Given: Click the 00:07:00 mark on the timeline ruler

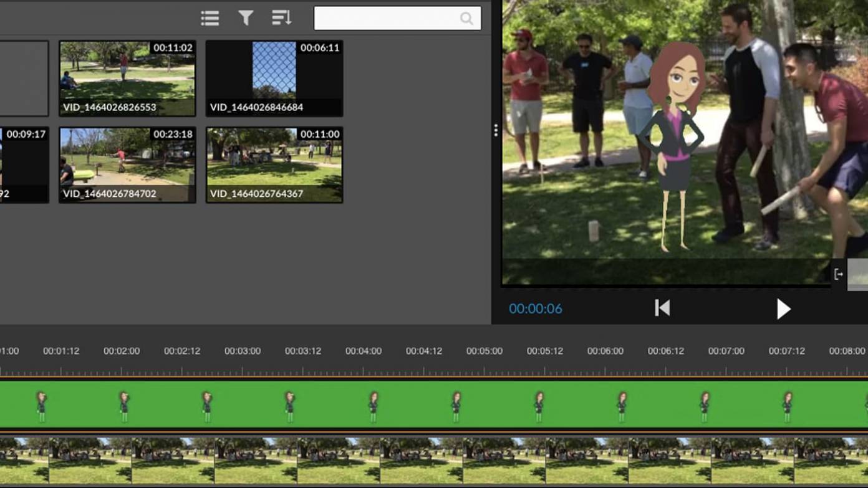Looking at the screenshot, I should click(725, 351).
